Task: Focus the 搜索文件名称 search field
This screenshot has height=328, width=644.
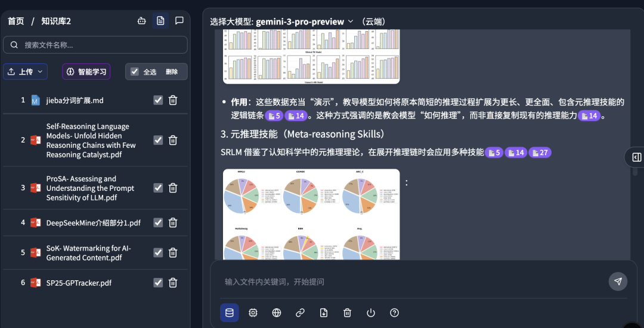Action: pyautogui.click(x=95, y=45)
